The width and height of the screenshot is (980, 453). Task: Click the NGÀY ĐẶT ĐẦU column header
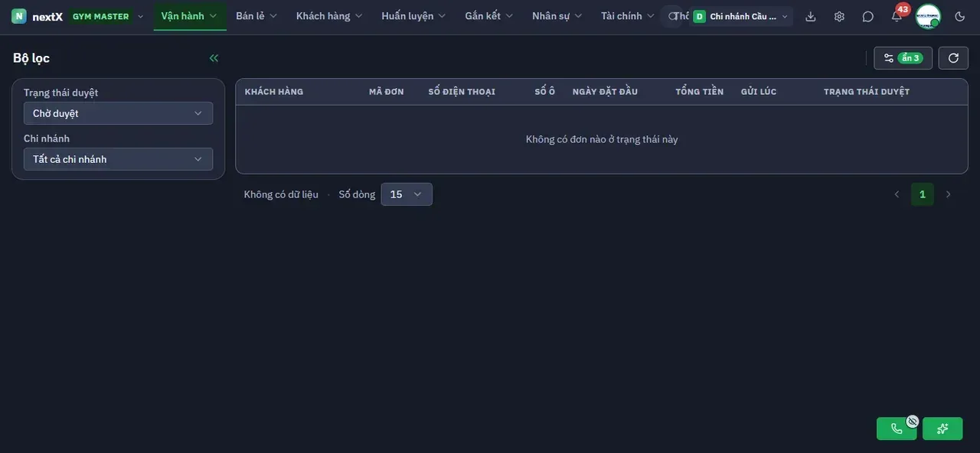pyautogui.click(x=605, y=92)
